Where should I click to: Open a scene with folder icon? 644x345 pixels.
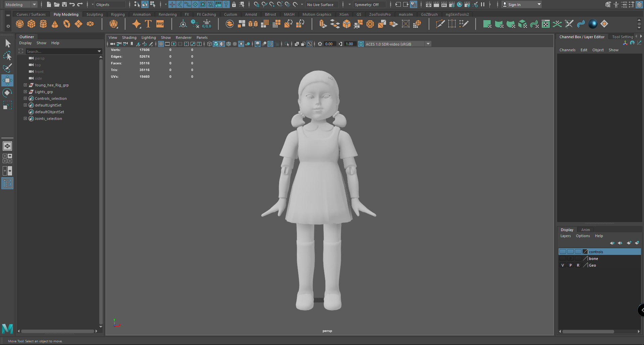[x=57, y=4]
